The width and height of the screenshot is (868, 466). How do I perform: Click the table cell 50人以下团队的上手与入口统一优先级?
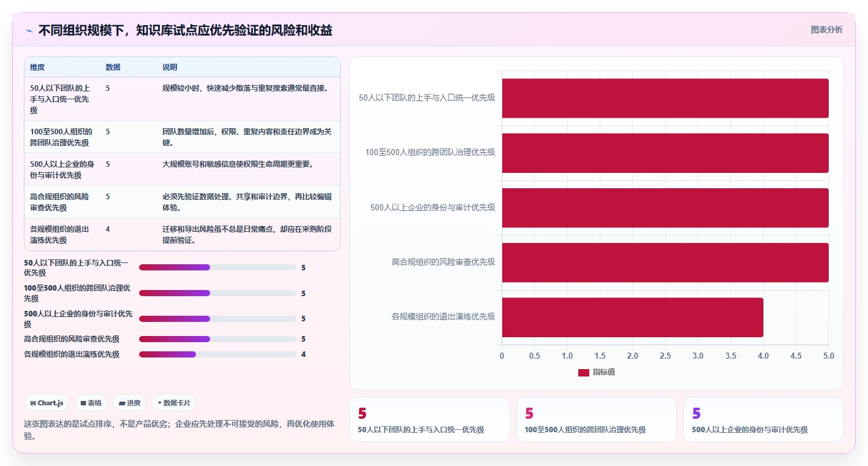tap(61, 99)
